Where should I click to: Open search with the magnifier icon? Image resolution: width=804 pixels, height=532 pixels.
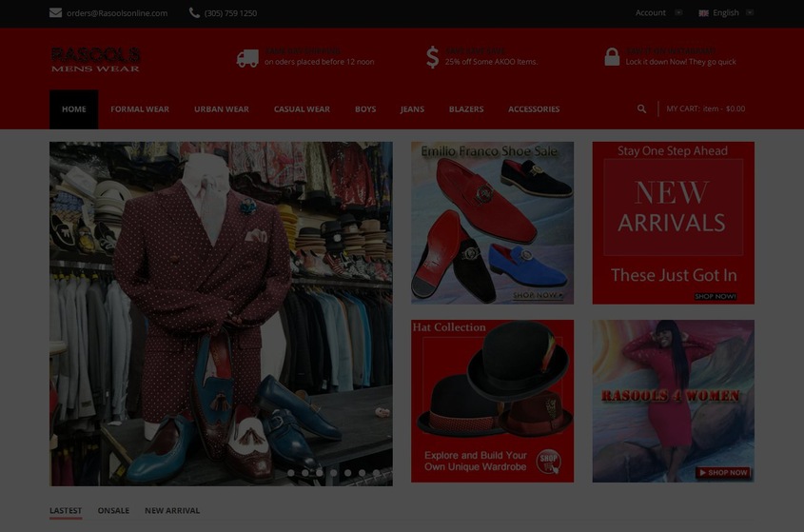pyautogui.click(x=641, y=108)
